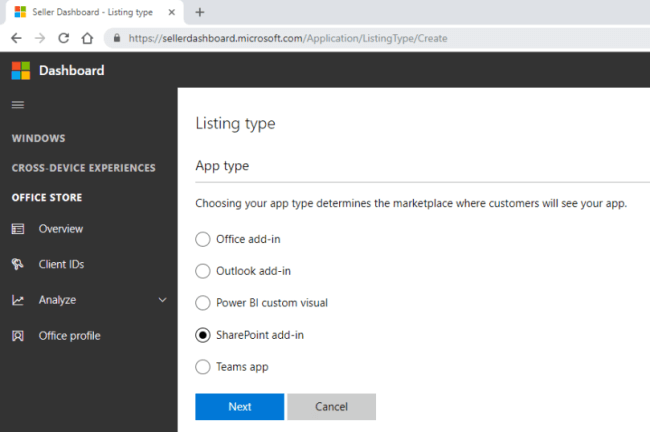Select SharePoint add-in radio button
This screenshot has height=432, width=650.
point(203,335)
